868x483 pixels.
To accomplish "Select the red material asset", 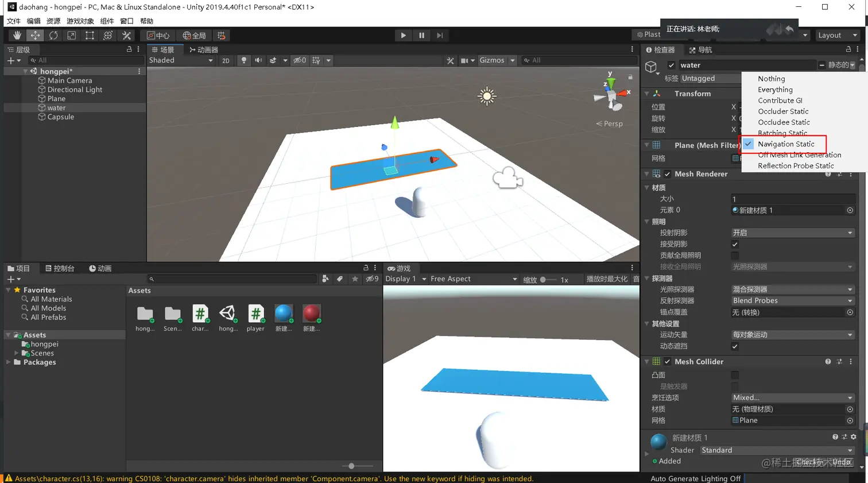I will [311, 318].
